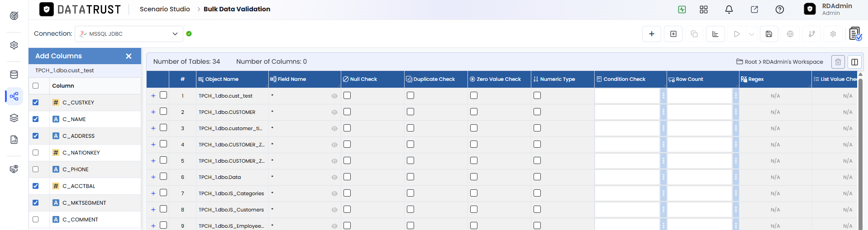Click Root workspace path link
Screen dimensions: 868x230
751,62
